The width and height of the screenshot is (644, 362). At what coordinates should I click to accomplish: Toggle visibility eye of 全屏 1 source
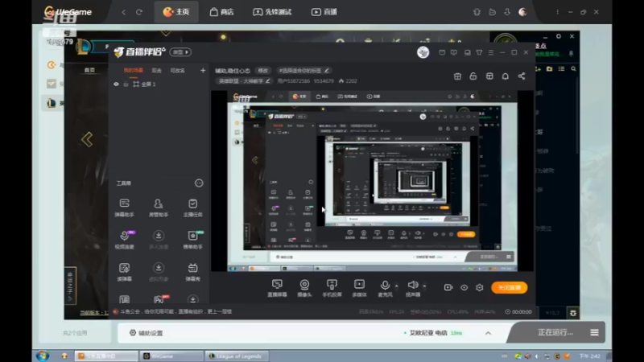[x=116, y=84]
